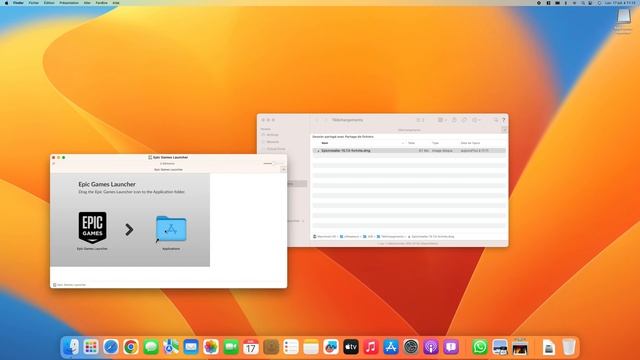
Task: Open Apple TV from the Dock
Action: [351, 347]
